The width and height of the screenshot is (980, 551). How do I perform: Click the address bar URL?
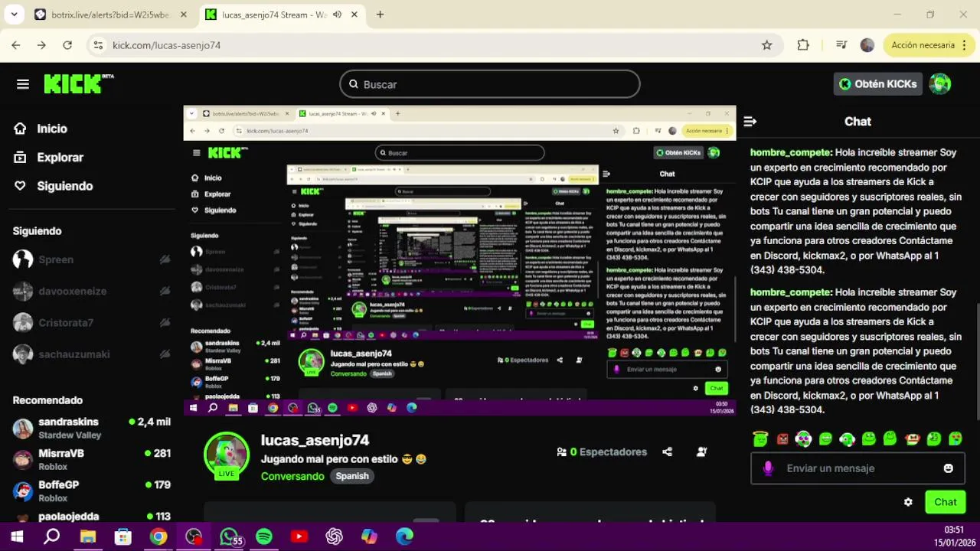[x=166, y=45]
